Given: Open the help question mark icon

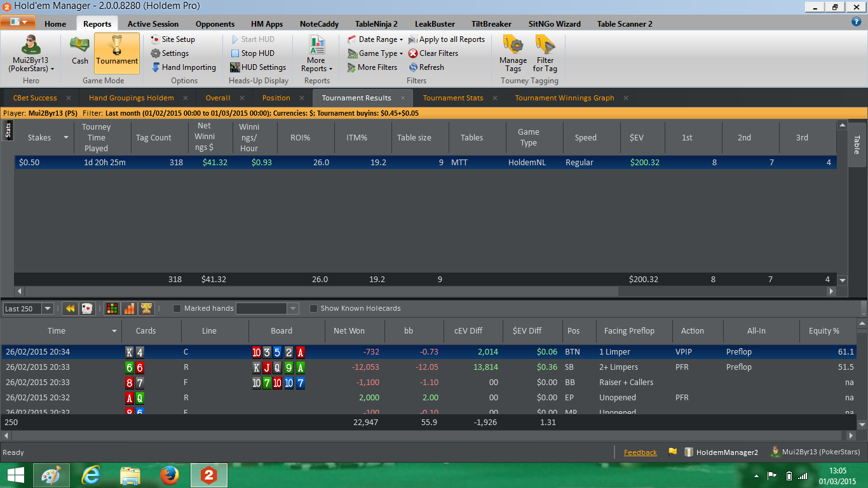Looking at the screenshot, I should (856, 21).
